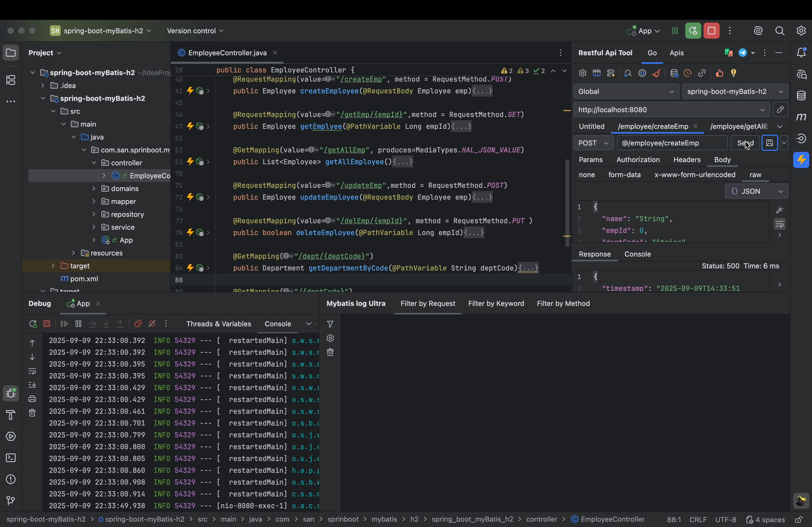Open Maven tool window icon
The image size is (812, 527).
(x=802, y=117)
